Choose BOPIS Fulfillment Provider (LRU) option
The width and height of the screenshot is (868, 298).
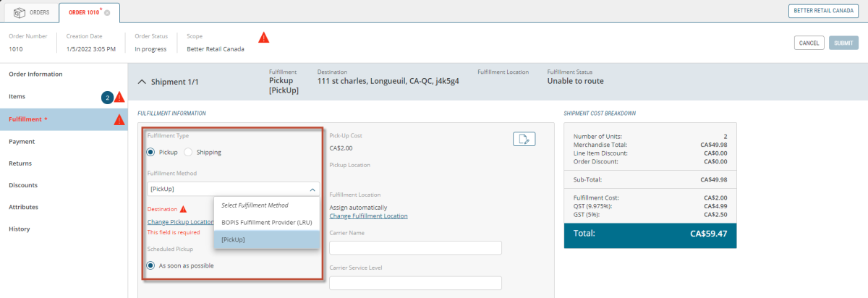click(x=266, y=222)
